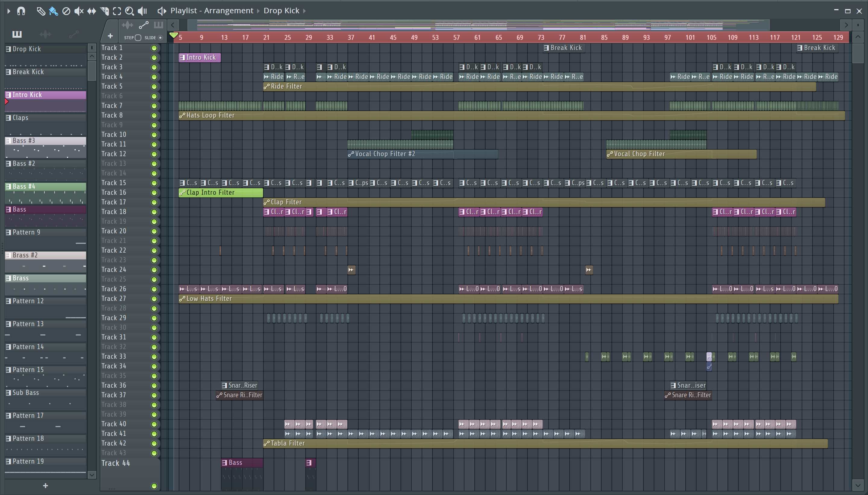Switch picker to the Automation clips tab
The width and height of the screenshot is (868, 495).
point(74,34)
